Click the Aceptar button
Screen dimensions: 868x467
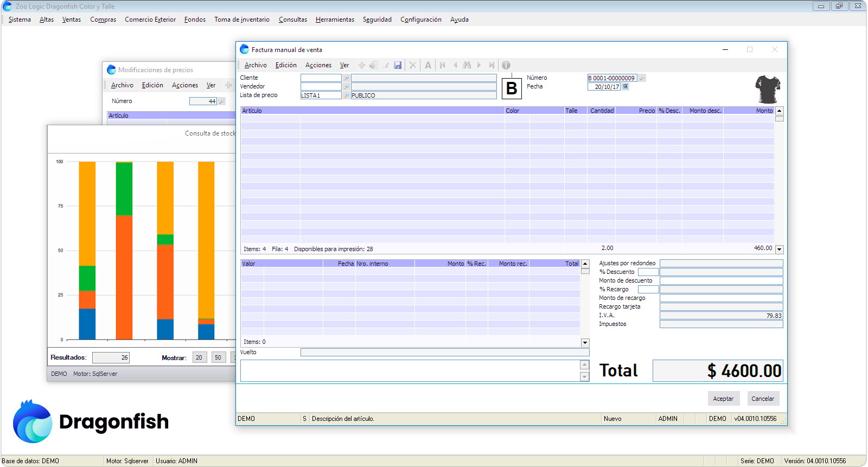coord(723,399)
